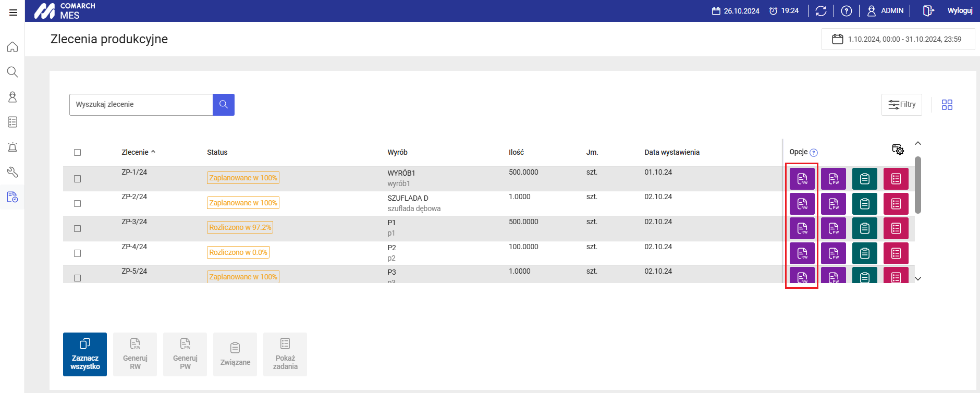Toggle the select-all header checkbox
This screenshot has height=393, width=980.
[x=77, y=152]
